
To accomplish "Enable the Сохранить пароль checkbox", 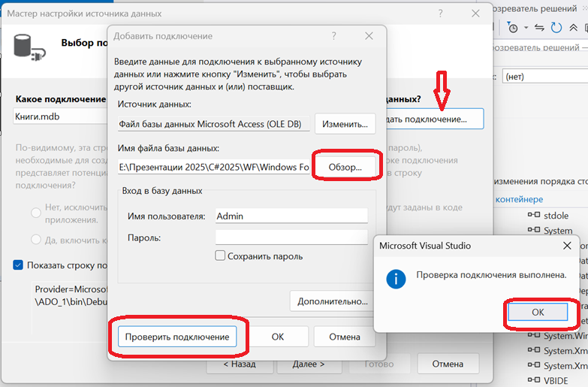I will pos(220,256).
